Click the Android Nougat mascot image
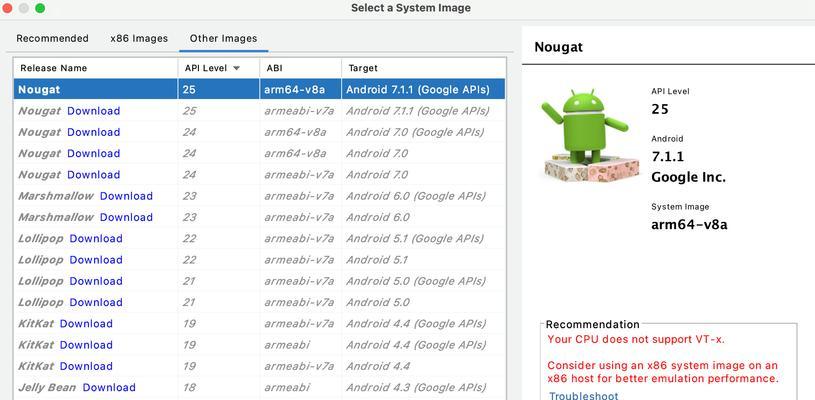Image resolution: width=815 pixels, height=400 pixels. (x=590, y=137)
